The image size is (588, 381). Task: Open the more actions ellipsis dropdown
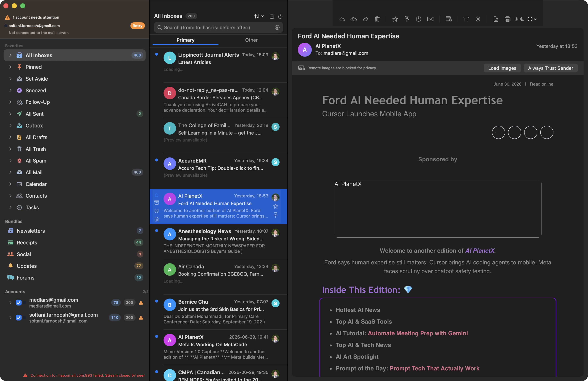[x=532, y=19]
